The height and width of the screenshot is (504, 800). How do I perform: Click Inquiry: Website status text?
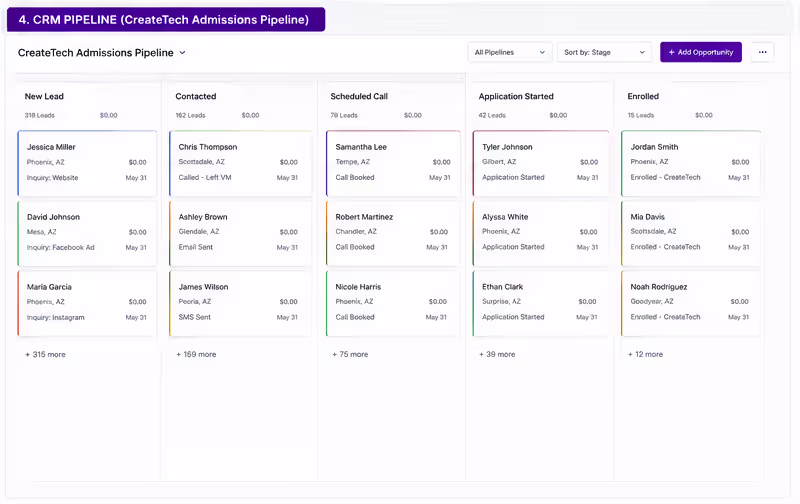(x=53, y=178)
